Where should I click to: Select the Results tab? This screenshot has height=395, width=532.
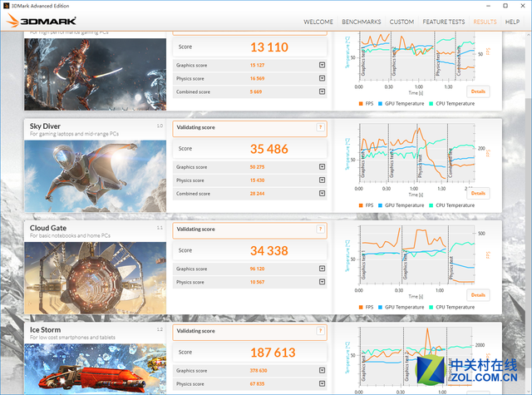(485, 22)
